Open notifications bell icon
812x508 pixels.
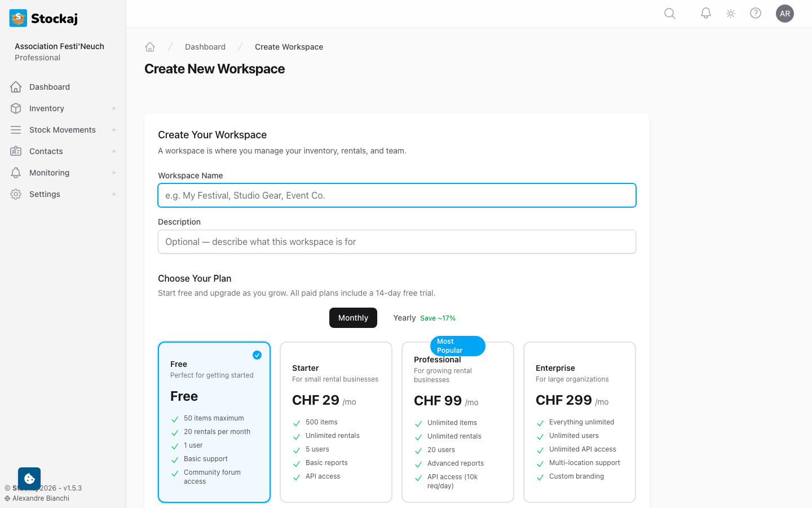(x=706, y=14)
